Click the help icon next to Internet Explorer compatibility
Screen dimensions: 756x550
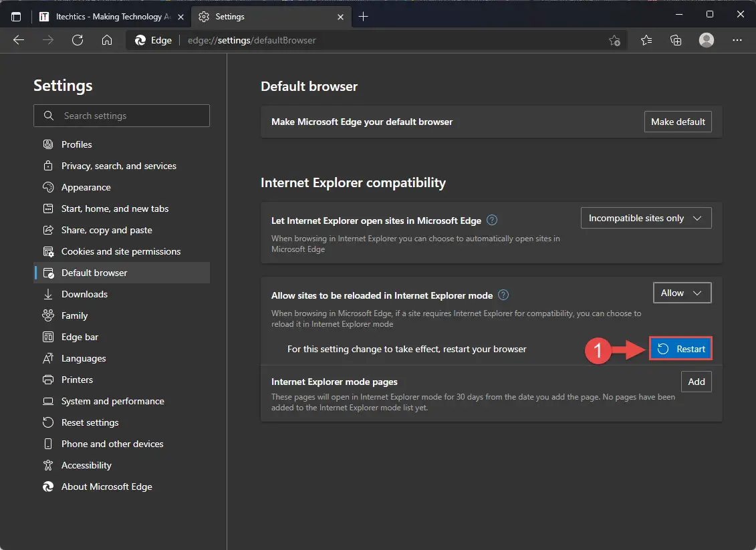pyautogui.click(x=493, y=221)
